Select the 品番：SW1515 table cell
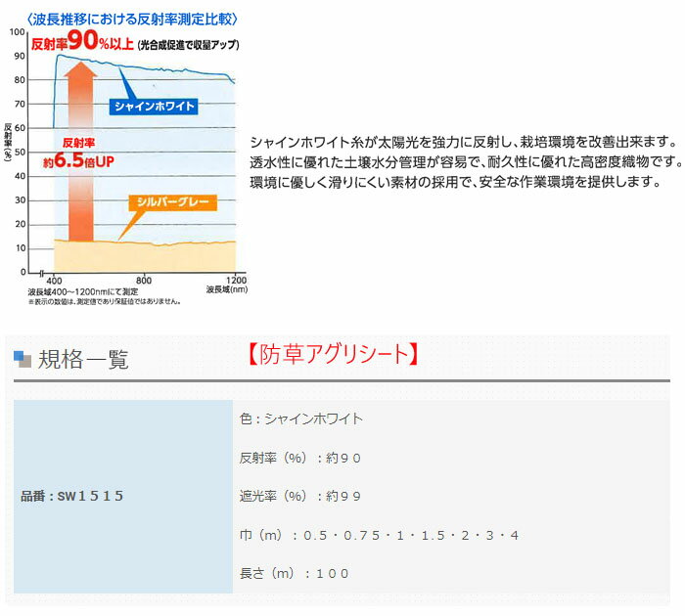The image size is (685, 616). (x=72, y=496)
